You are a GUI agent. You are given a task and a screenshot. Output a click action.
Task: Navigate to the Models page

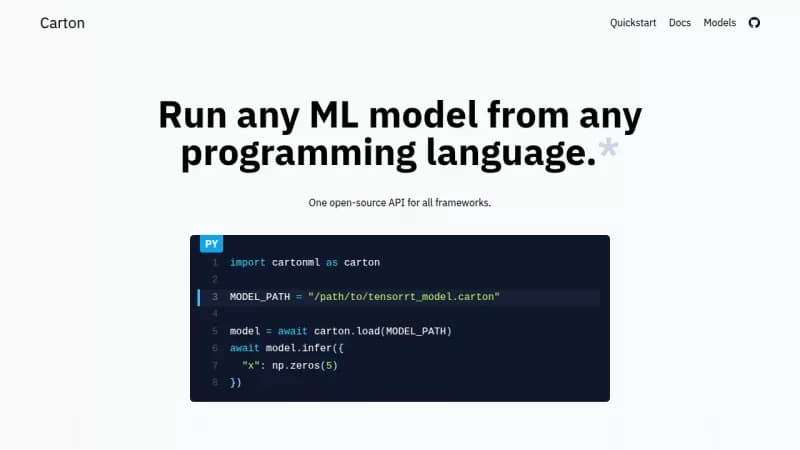tap(719, 23)
